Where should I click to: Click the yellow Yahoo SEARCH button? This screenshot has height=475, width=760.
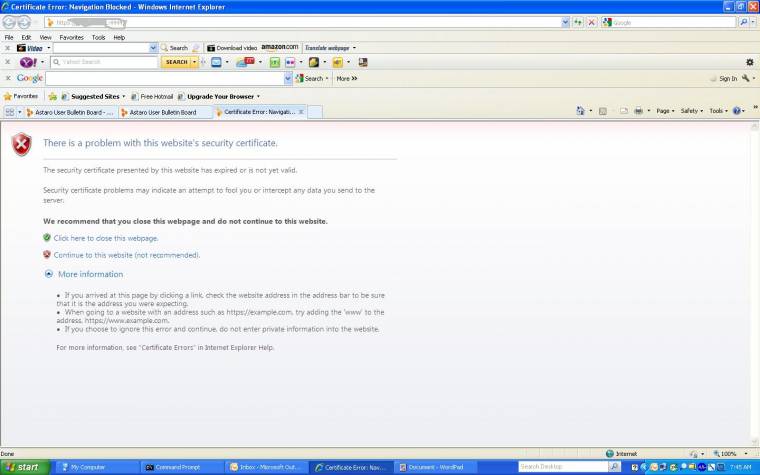pos(176,62)
